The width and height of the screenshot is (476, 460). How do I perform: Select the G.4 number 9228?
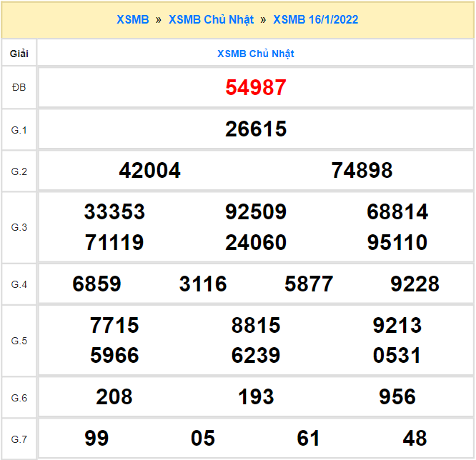coord(415,284)
